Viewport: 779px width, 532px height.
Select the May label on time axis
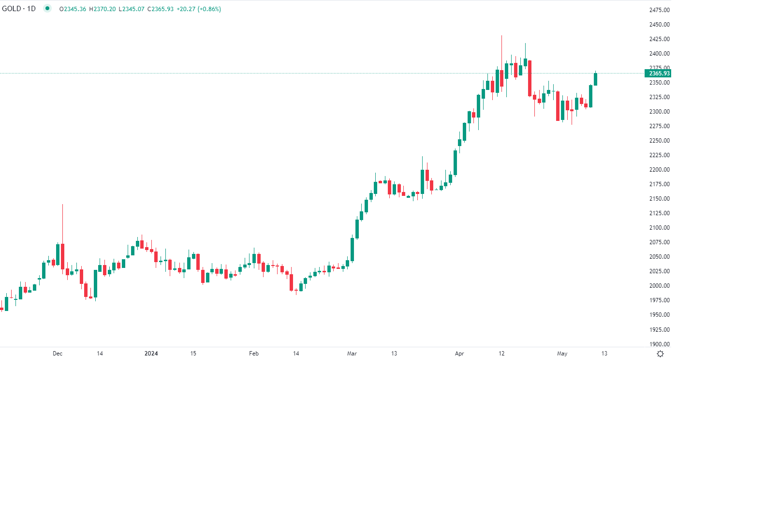562,354
